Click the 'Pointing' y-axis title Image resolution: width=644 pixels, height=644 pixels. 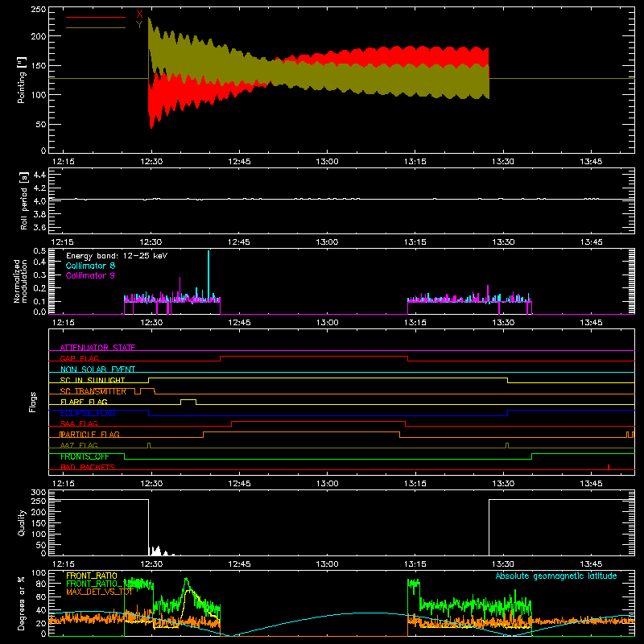pos(22,80)
